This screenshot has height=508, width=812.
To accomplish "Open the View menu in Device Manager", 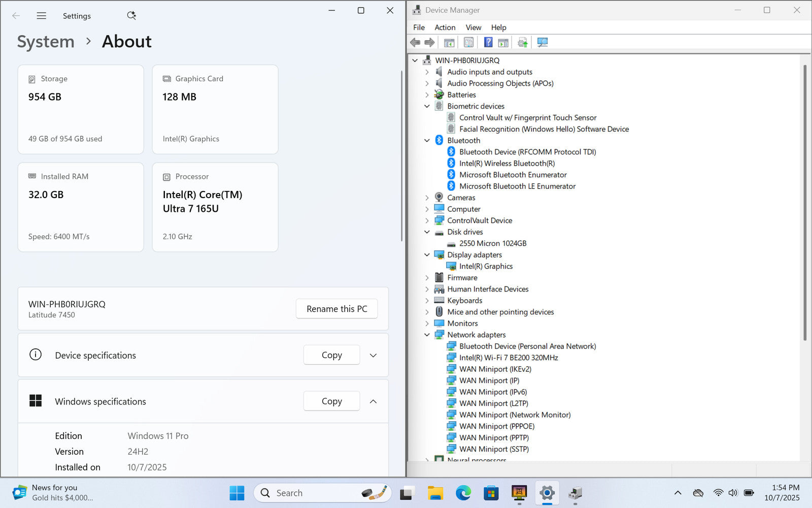I will [x=473, y=27].
